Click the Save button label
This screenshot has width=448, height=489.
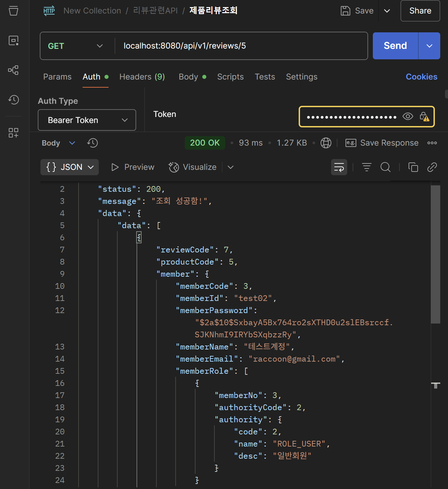click(x=364, y=11)
